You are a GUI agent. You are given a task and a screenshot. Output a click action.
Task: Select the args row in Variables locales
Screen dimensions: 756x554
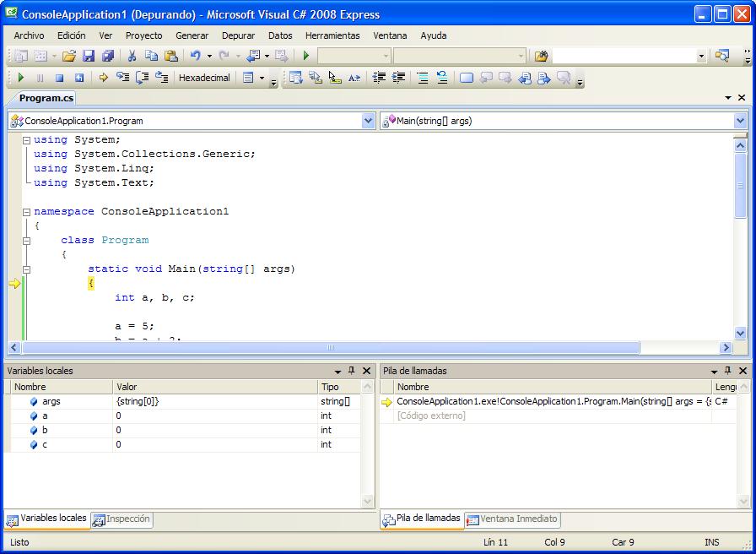(51, 400)
